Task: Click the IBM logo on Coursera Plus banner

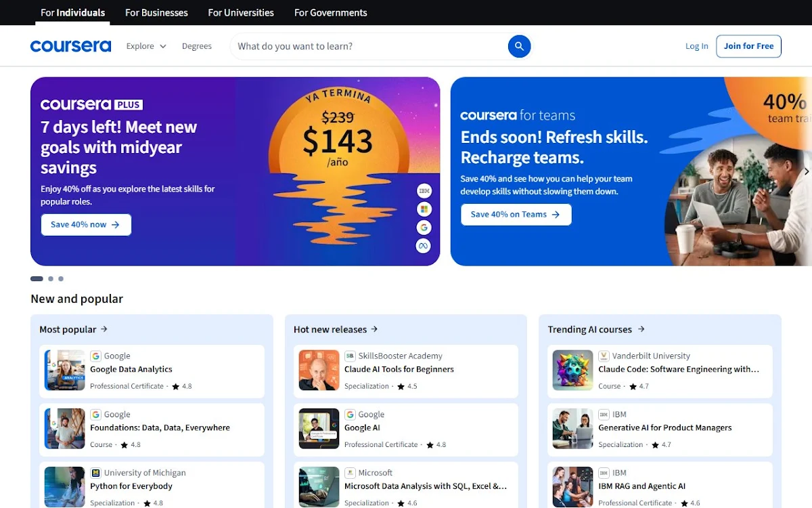Action: (x=424, y=191)
